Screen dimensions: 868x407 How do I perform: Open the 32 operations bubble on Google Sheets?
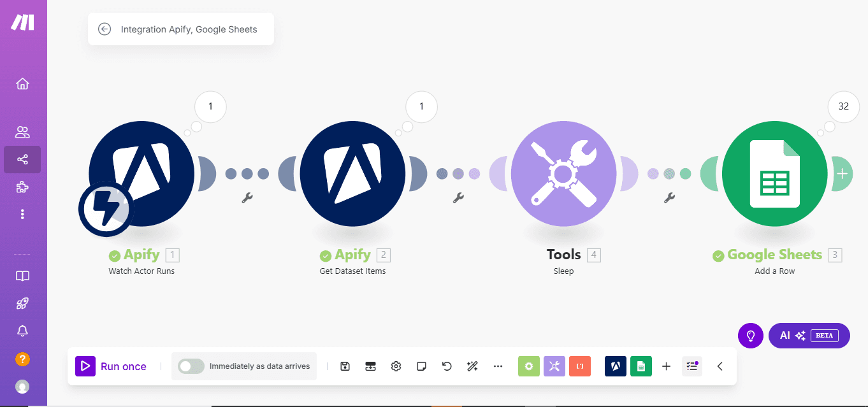point(844,107)
